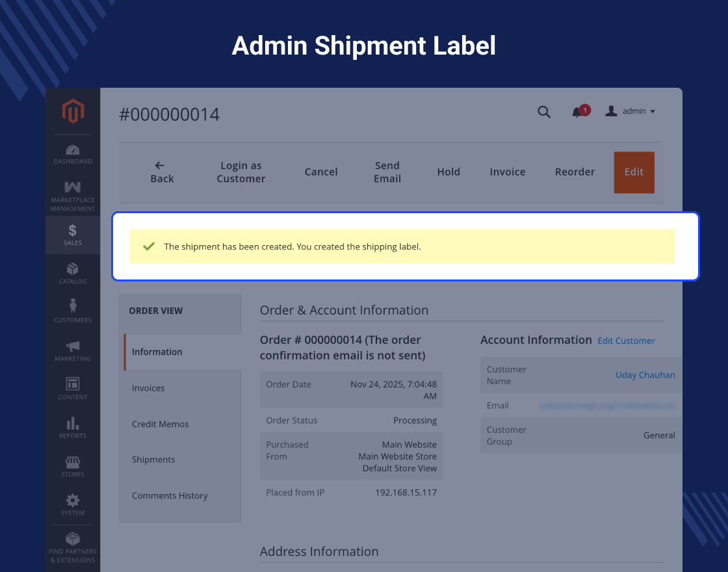Open Find Partners & Extensions
Viewport: 728px width, 572px height.
(72, 547)
